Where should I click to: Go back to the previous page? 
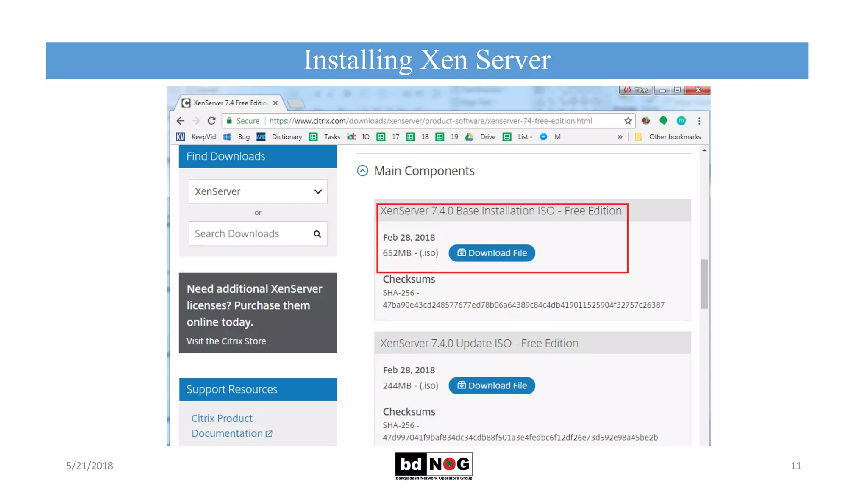[x=181, y=121]
